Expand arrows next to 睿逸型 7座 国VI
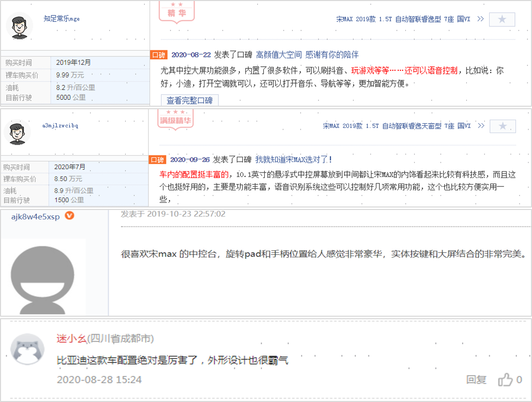Image resolution: width=532 pixels, height=402 pixels. pyautogui.click(x=481, y=19)
